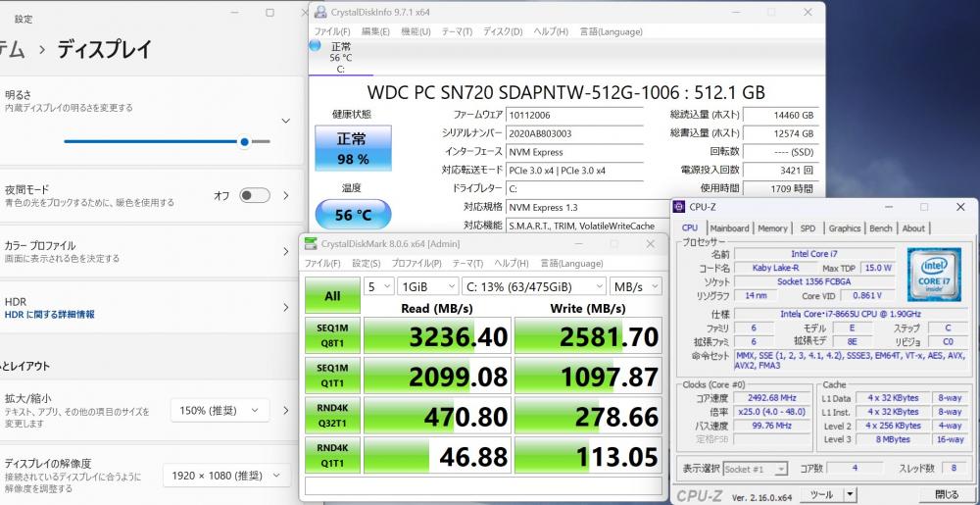
Task: Open CrystalDiskMark help menu ヘルプ(H)
Action: point(512,263)
